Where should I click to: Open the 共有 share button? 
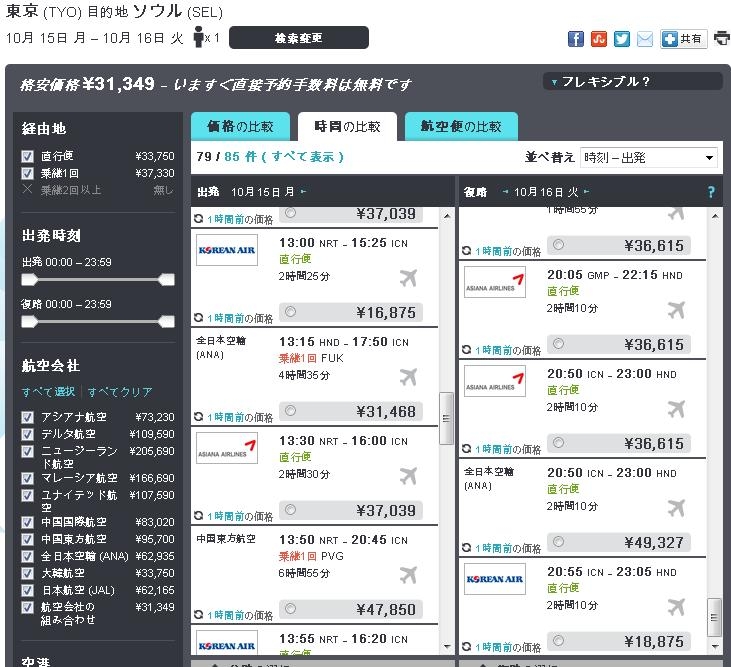point(683,39)
